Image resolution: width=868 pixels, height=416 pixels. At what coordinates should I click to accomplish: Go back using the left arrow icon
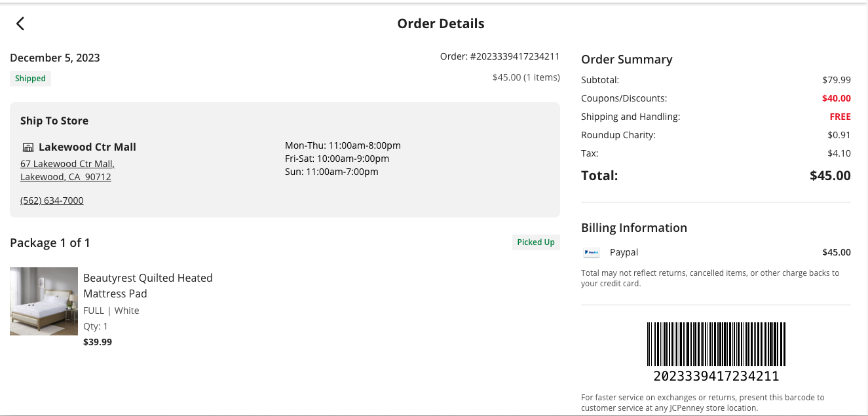(20, 24)
